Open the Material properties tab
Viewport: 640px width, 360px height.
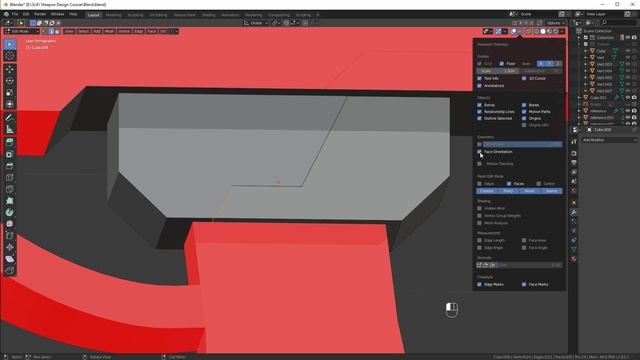pos(574,259)
